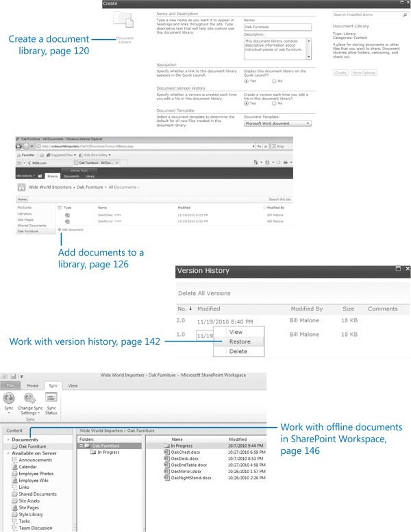Click the Add document link
This screenshot has height=532, width=411.
(71, 230)
